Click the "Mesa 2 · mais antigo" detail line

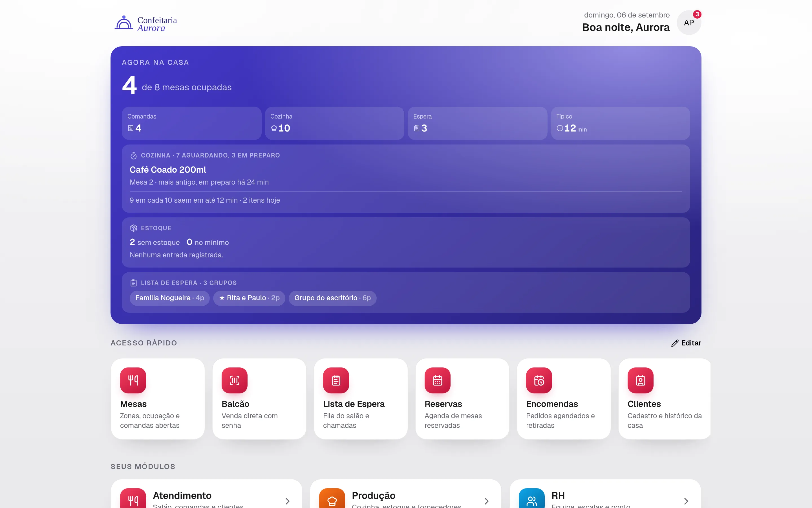click(x=199, y=182)
